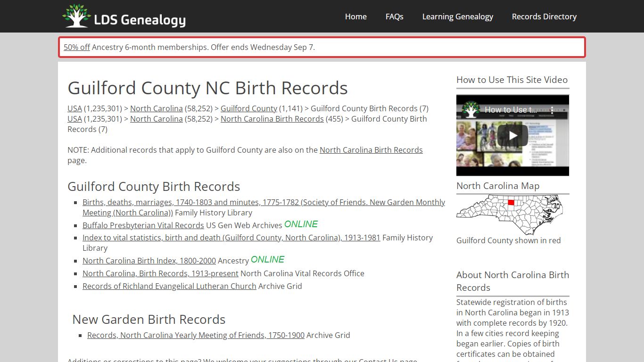This screenshot has height=362, width=644.
Task: Open Index to vital statistics 1913-1981 link
Action: [x=231, y=238]
